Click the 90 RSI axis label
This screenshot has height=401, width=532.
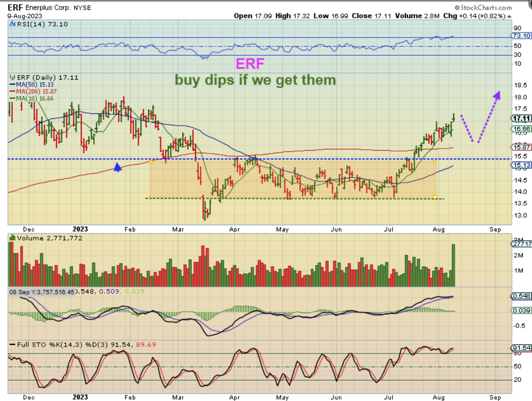[x=517, y=28]
